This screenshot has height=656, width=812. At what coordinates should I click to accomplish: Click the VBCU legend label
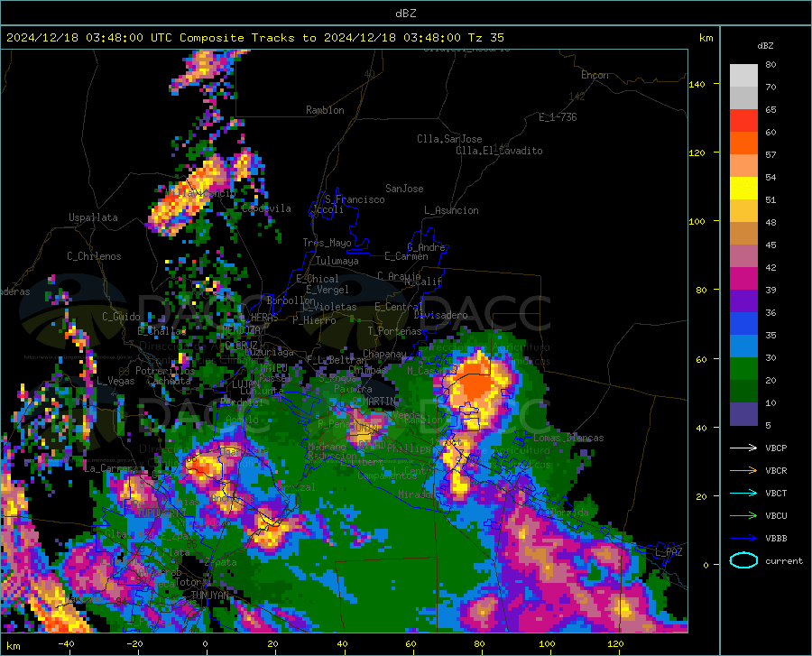click(x=776, y=516)
